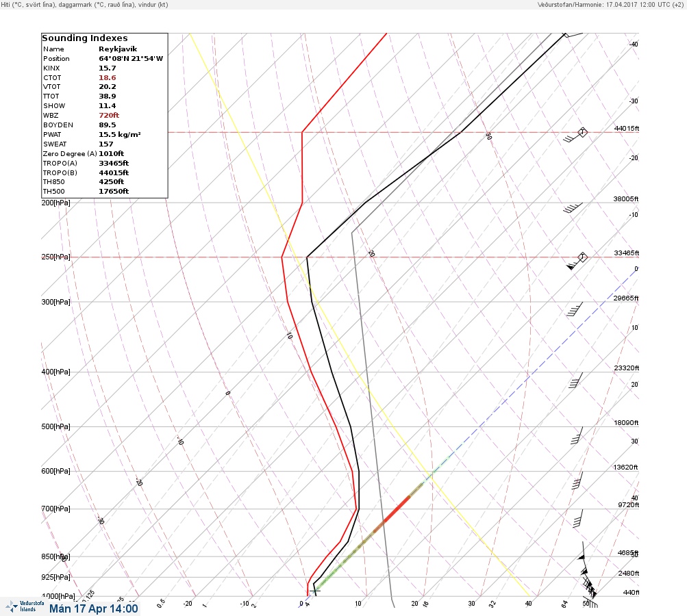
Task: Click the '600[hPa]' pressure label
Action: (55, 471)
